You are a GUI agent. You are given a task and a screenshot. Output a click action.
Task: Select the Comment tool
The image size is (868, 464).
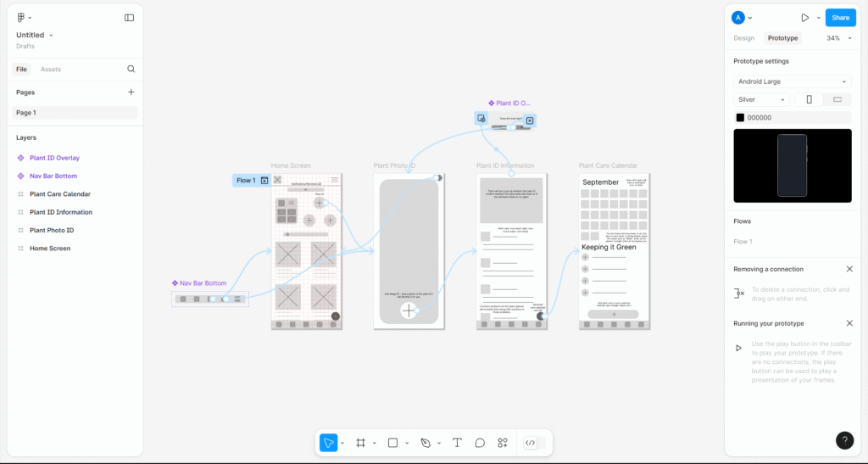coord(480,443)
